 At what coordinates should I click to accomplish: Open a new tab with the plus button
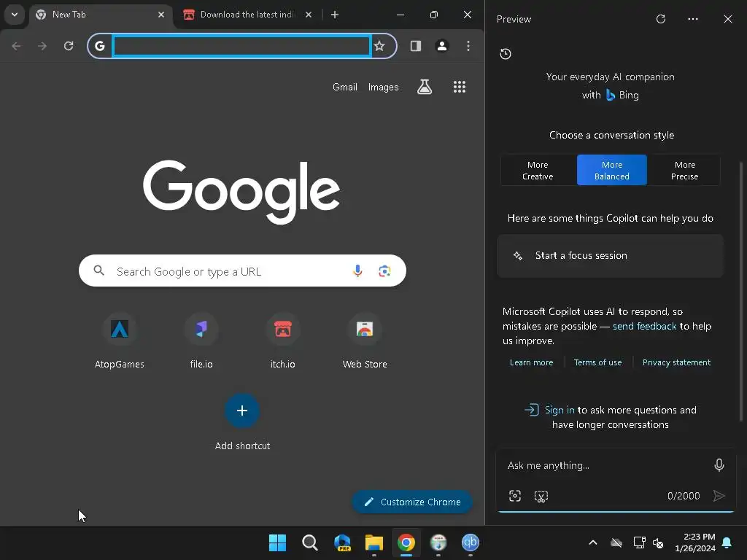pyautogui.click(x=335, y=15)
